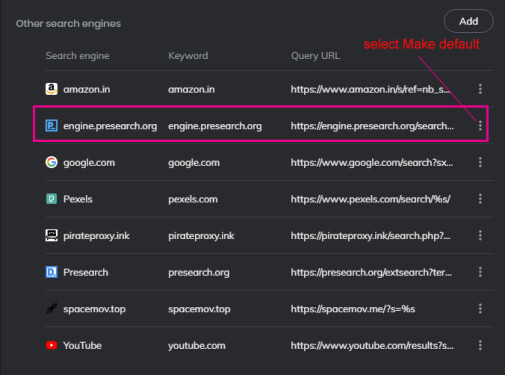Select google.com in the Search engine column
The width and height of the screenshot is (505, 375).
coord(89,163)
